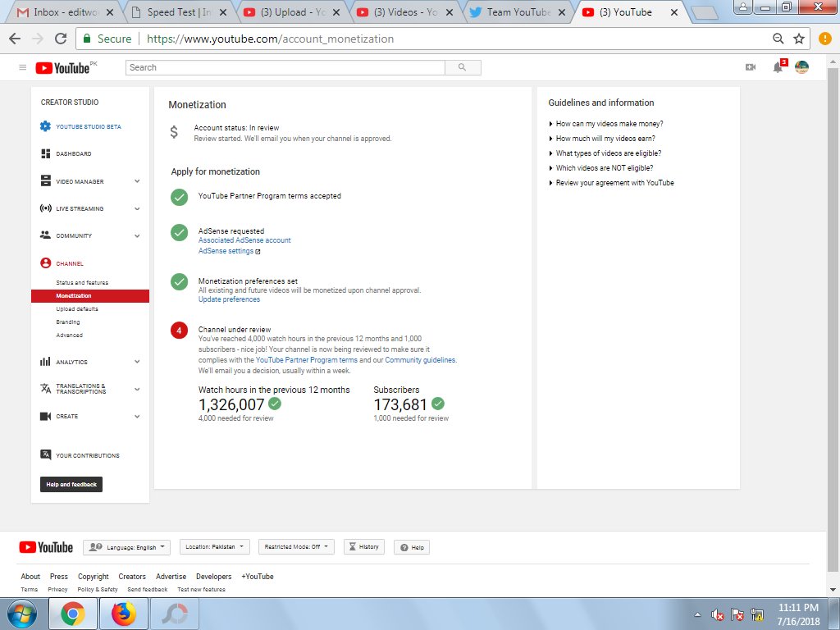Open the Creators footer link

pos(132,577)
